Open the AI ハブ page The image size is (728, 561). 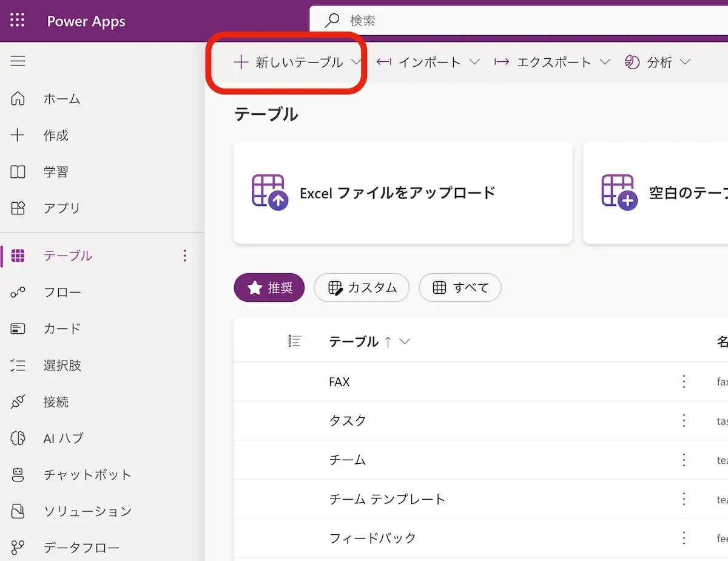(62, 438)
